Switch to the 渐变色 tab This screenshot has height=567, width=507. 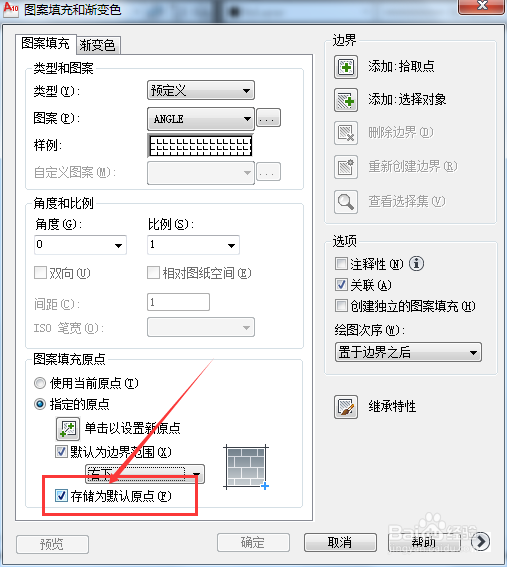click(x=98, y=45)
